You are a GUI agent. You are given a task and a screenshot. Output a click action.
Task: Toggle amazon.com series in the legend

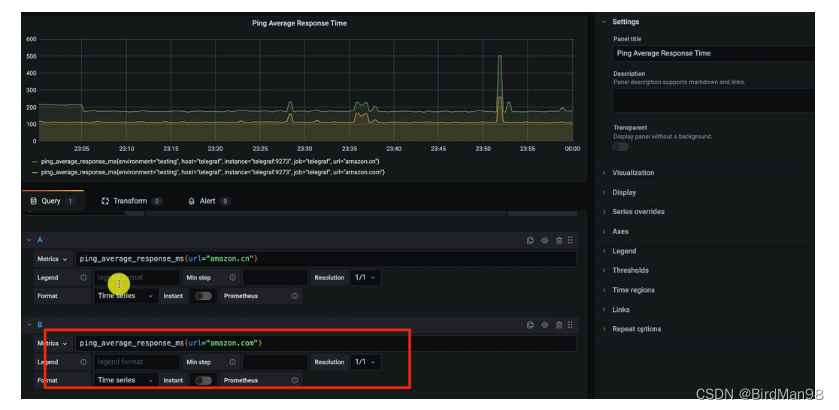(212, 172)
